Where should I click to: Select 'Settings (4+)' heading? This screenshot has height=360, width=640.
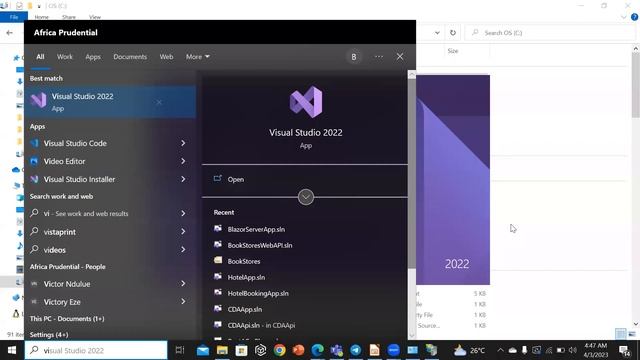tap(49, 335)
